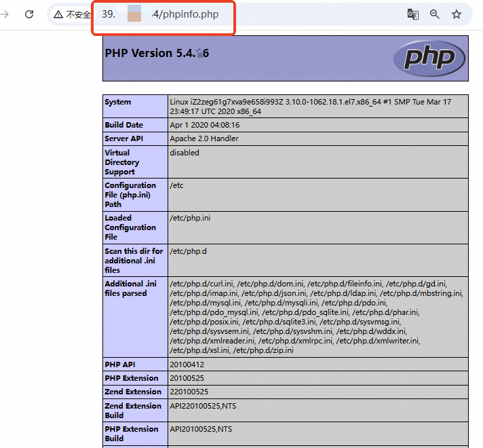Select the /etc/php.d value
This screenshot has height=448, width=483.
[x=188, y=251]
